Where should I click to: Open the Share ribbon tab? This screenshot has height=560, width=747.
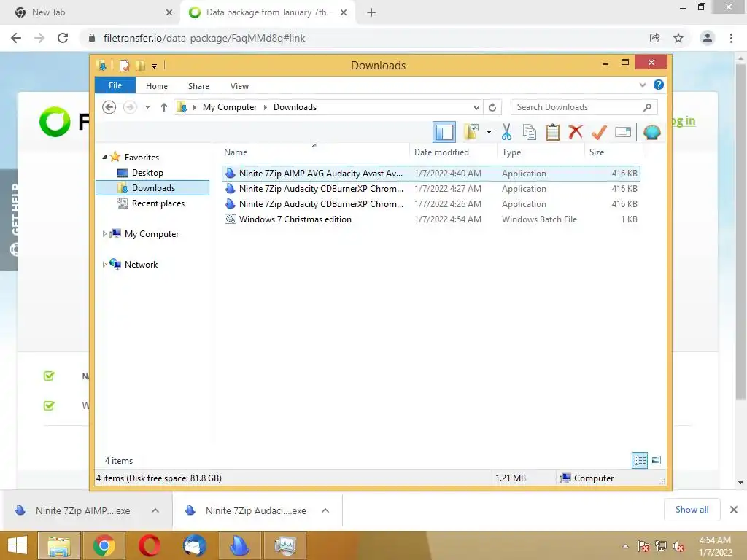pos(198,86)
